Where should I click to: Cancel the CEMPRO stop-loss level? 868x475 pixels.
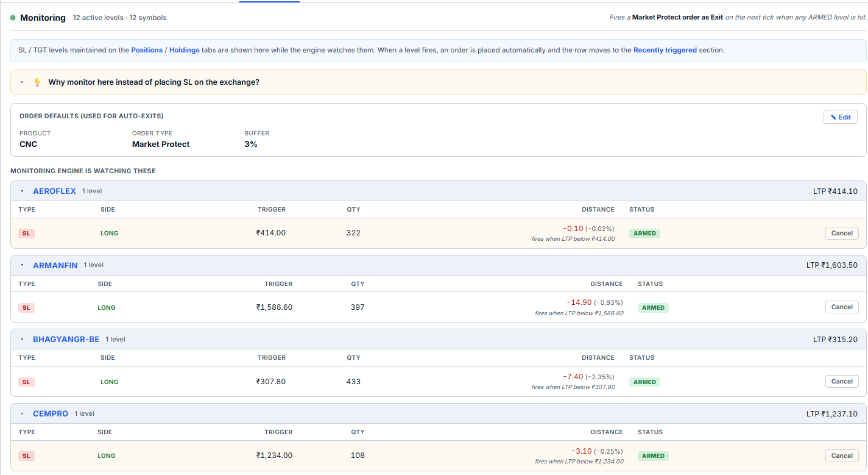point(842,455)
